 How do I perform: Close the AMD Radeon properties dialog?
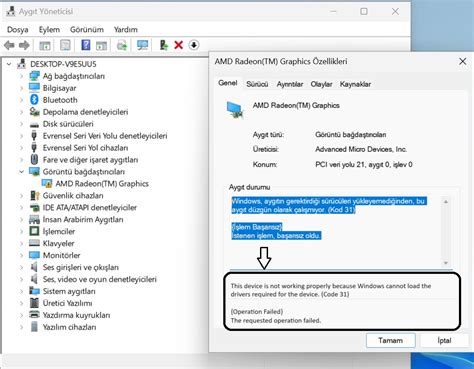(463, 61)
